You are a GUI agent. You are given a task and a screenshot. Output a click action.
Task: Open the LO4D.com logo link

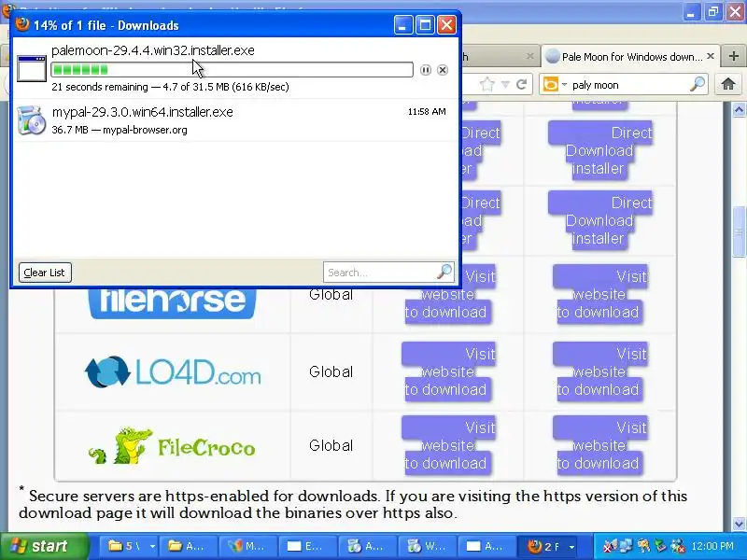point(173,371)
